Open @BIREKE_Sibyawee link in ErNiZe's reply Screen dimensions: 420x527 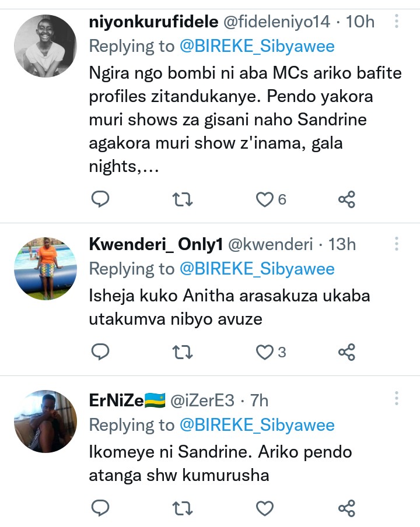257,425
